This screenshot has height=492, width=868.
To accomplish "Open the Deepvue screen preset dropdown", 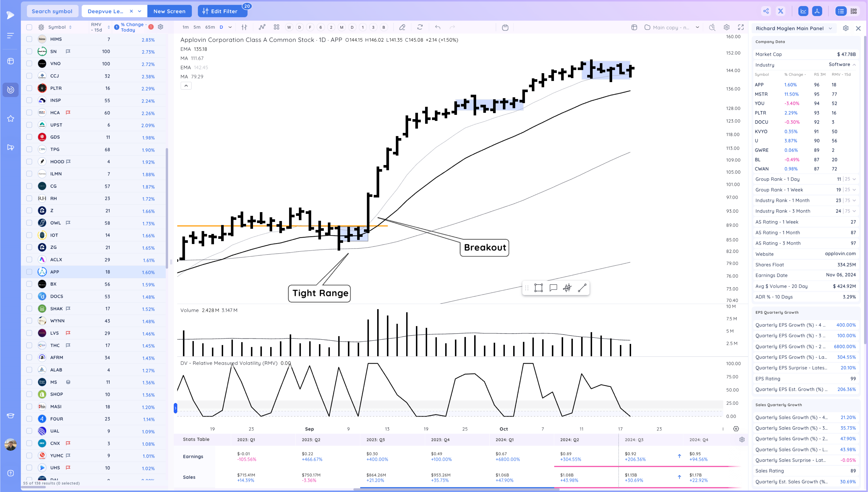I will pos(140,11).
